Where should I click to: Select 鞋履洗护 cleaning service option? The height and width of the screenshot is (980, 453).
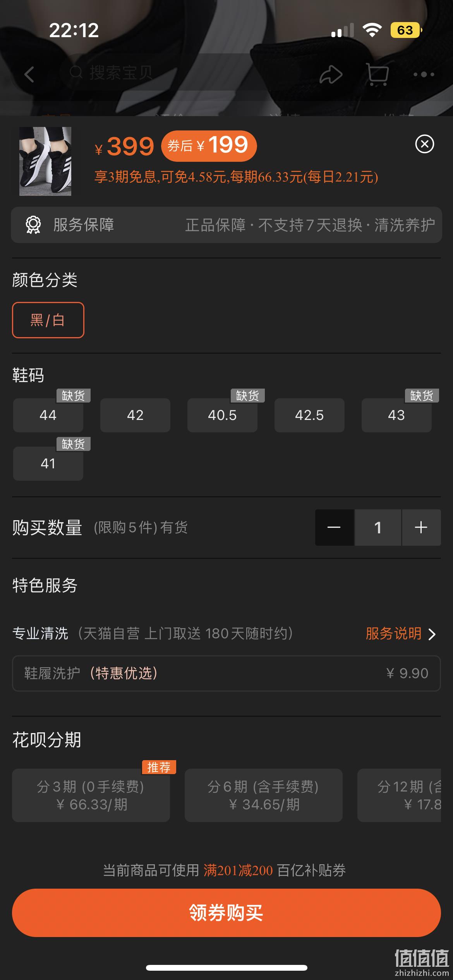(x=226, y=673)
